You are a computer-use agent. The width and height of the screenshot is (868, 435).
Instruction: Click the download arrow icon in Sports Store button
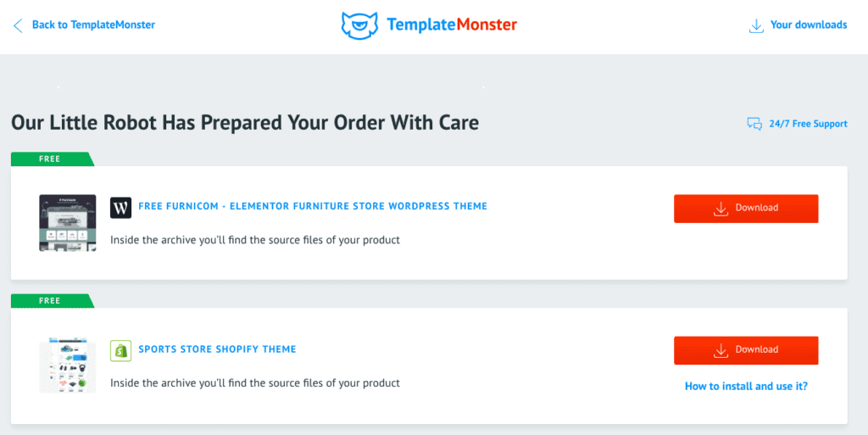721,350
